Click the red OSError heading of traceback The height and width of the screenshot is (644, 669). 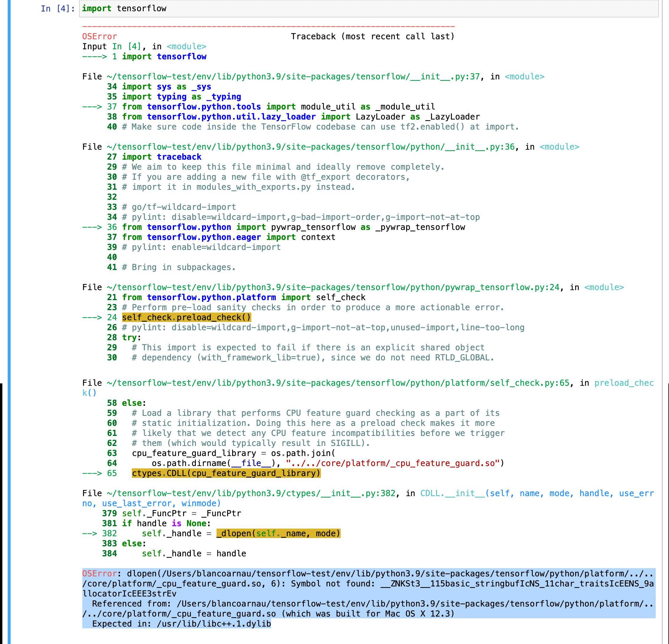click(99, 37)
